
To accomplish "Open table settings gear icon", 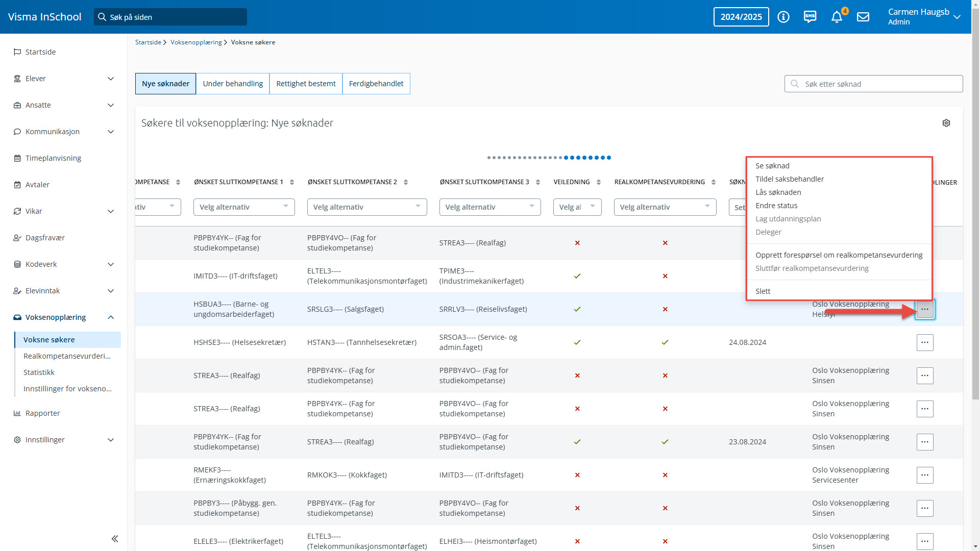I will click(x=946, y=123).
